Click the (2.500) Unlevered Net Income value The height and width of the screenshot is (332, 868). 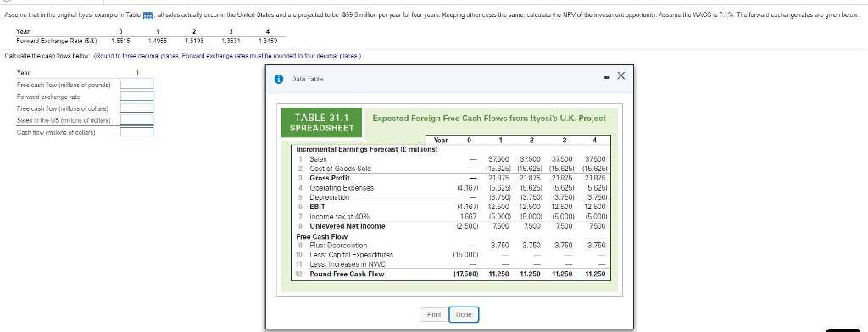(x=467, y=226)
